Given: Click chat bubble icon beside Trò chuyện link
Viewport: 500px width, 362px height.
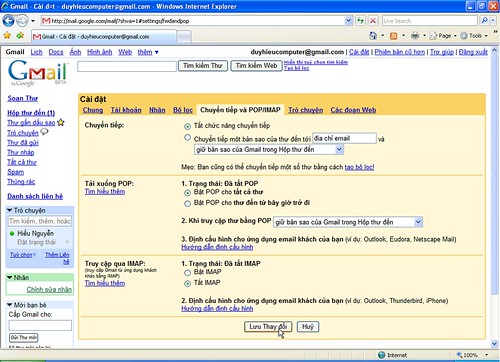Looking at the screenshot, I should (x=44, y=132).
